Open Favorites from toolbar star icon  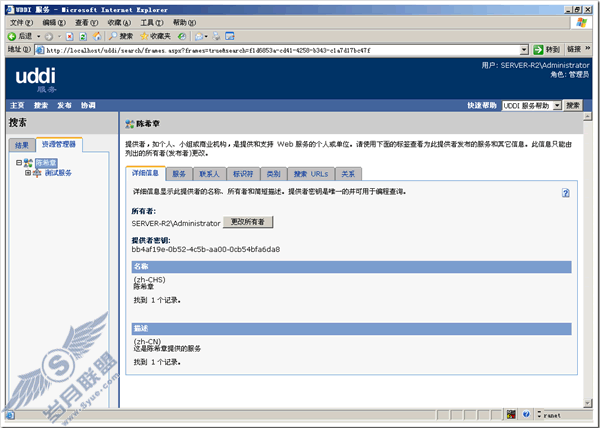(x=155, y=36)
